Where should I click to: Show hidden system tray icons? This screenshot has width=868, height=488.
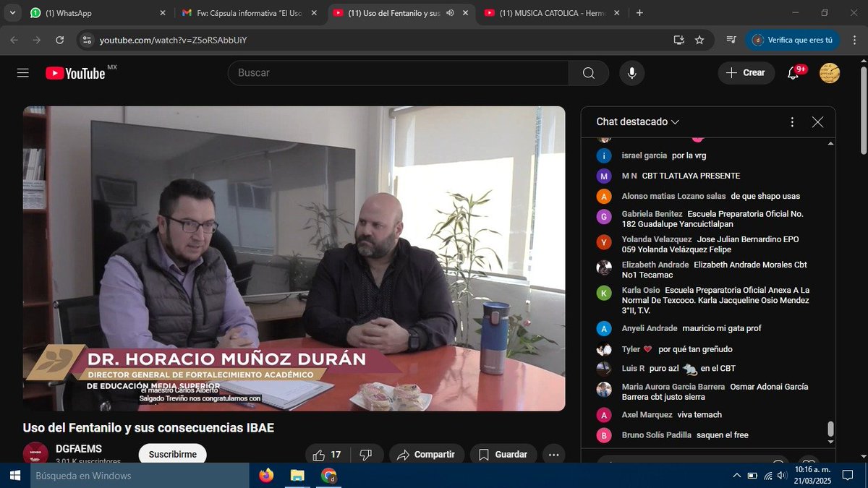(736, 475)
